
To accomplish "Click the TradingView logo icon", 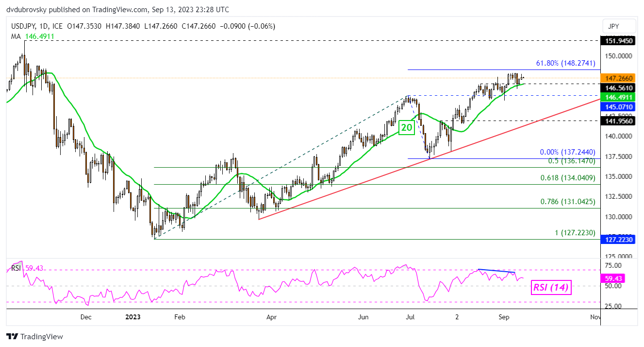I will click(12, 336).
